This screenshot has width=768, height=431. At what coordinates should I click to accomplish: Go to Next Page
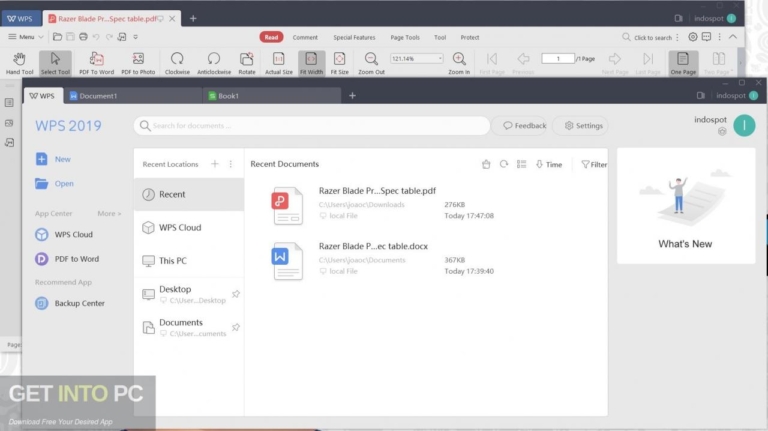click(615, 63)
